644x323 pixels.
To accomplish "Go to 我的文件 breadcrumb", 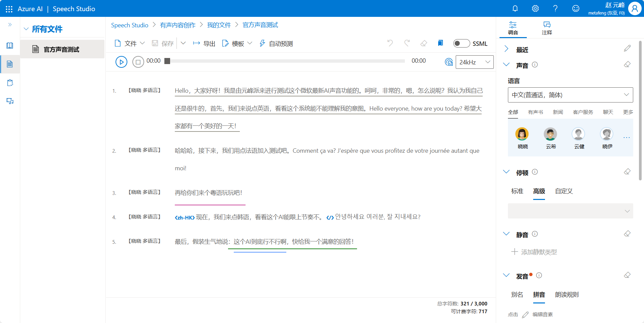I will pos(219,25).
